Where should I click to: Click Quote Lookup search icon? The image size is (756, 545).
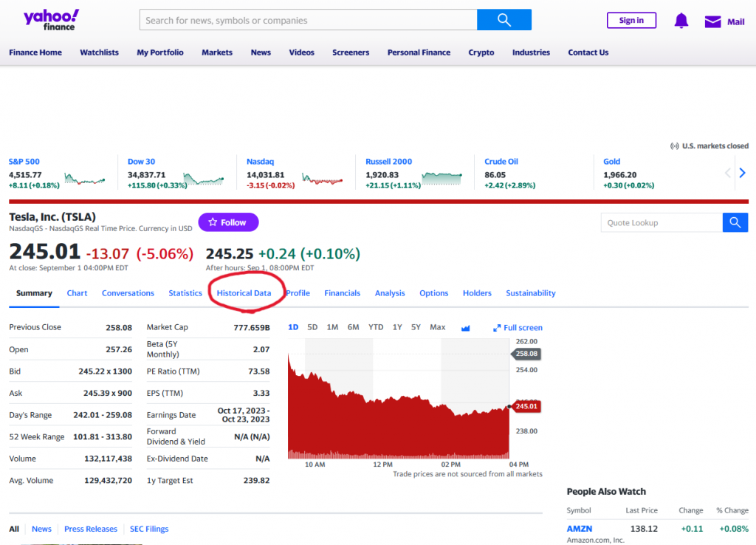(735, 222)
